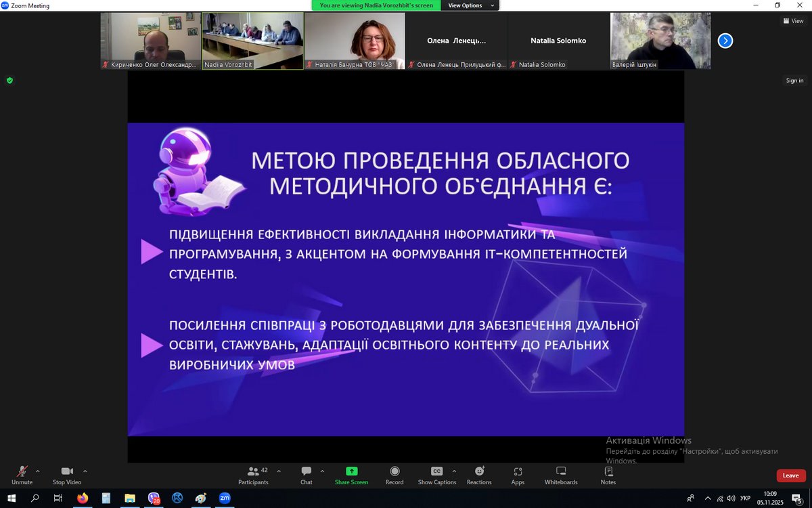Open Whiteboards
This screenshot has height=508, width=812.
[561, 475]
